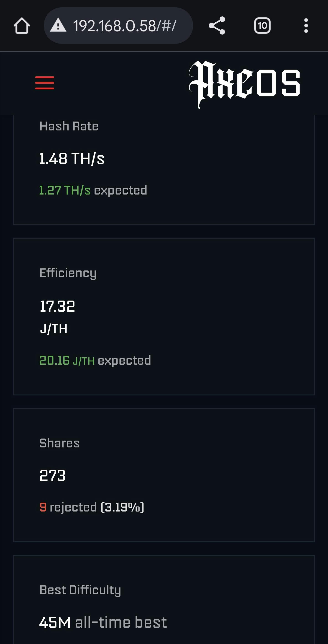Tap the green 20.16 J/TH expected text
The height and width of the screenshot is (644, 328).
(x=67, y=361)
